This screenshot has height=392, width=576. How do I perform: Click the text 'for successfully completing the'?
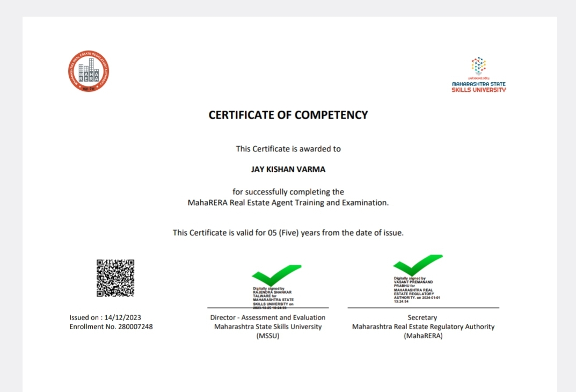[288, 192]
